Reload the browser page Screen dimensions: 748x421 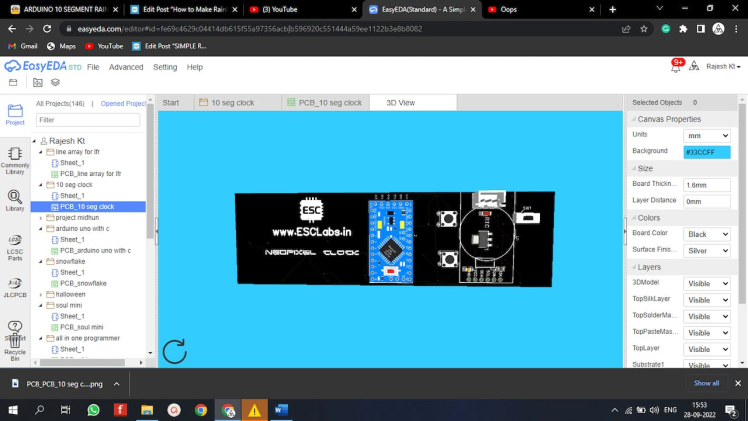pyautogui.click(x=47, y=29)
